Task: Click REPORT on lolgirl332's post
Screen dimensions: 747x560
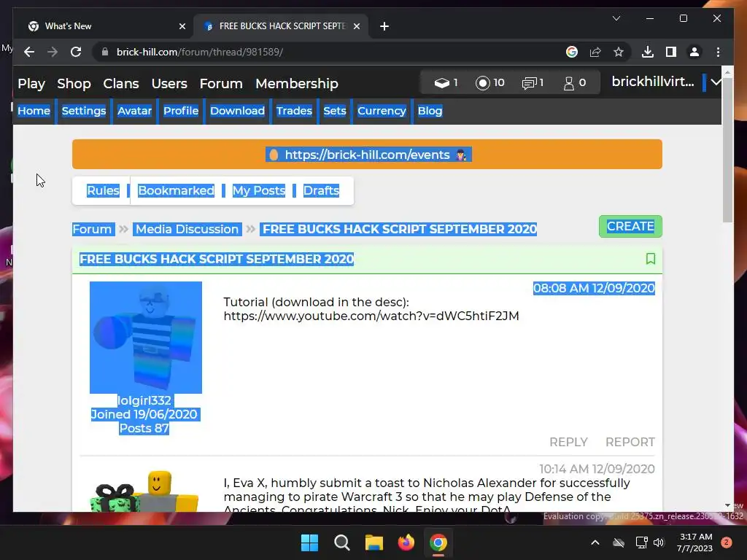Action: pos(630,442)
